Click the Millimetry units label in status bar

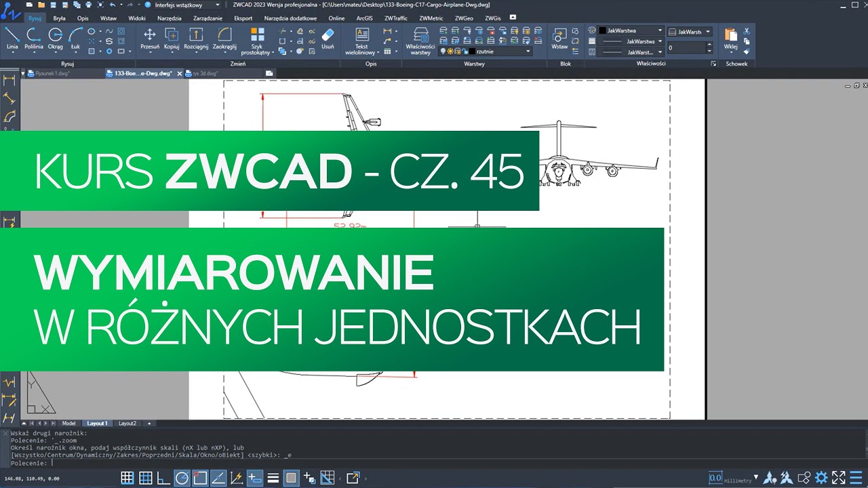[738, 481]
